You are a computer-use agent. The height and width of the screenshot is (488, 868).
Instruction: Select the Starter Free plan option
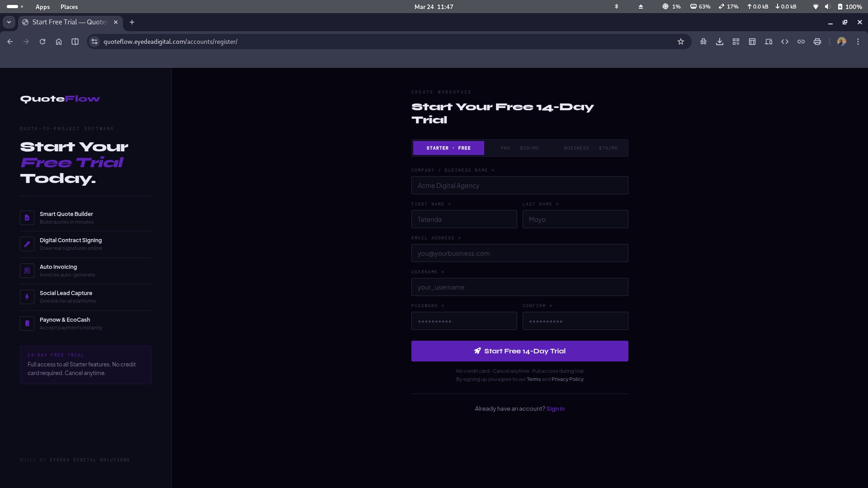448,148
